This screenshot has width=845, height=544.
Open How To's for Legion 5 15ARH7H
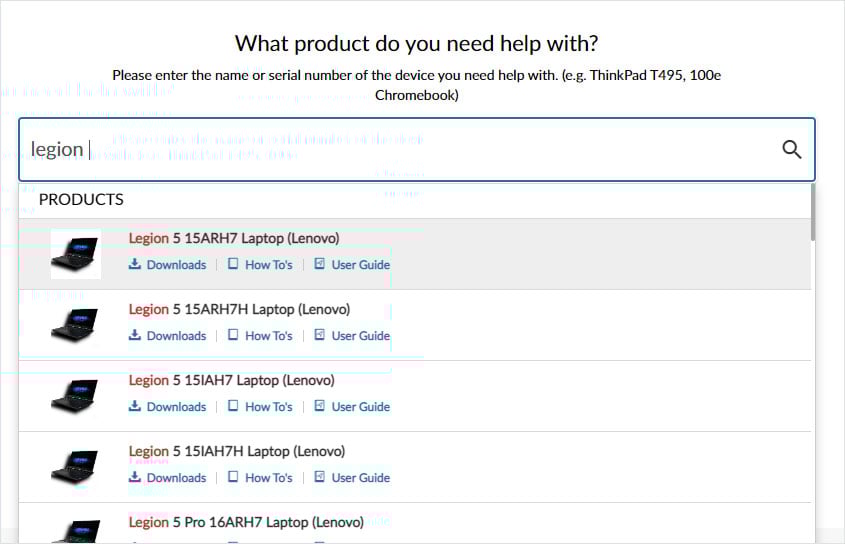268,336
